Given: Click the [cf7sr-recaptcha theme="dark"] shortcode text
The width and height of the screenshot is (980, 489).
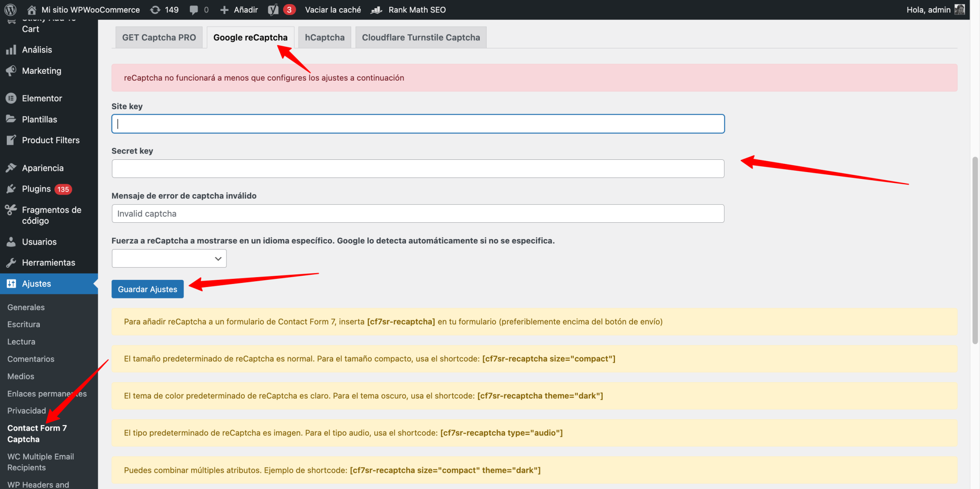Looking at the screenshot, I should pyautogui.click(x=540, y=396).
